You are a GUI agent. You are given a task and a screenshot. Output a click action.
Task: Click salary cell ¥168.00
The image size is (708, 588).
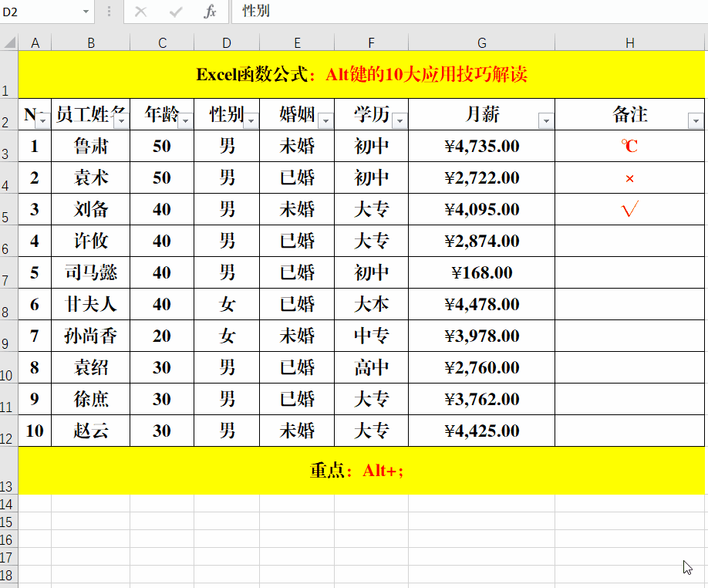pyautogui.click(x=482, y=272)
